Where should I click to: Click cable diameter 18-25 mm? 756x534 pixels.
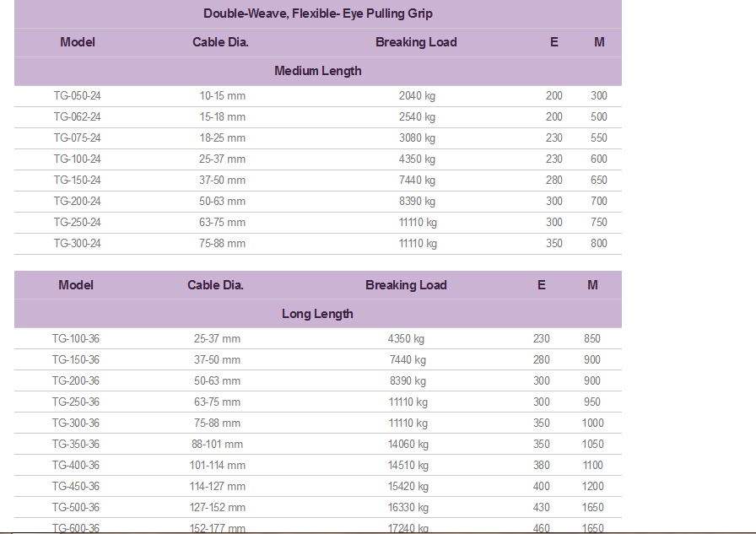[222, 138]
